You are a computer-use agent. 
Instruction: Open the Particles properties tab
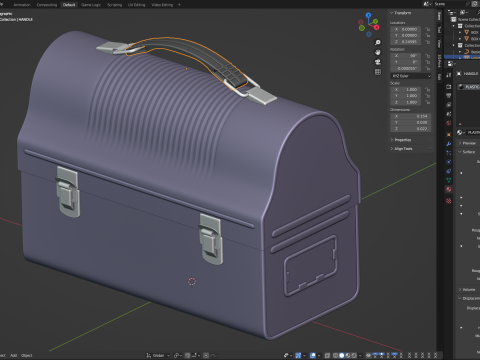click(449, 153)
